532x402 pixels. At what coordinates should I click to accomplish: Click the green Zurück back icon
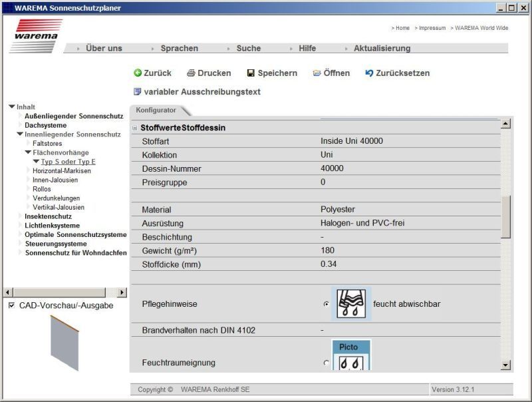[138, 73]
